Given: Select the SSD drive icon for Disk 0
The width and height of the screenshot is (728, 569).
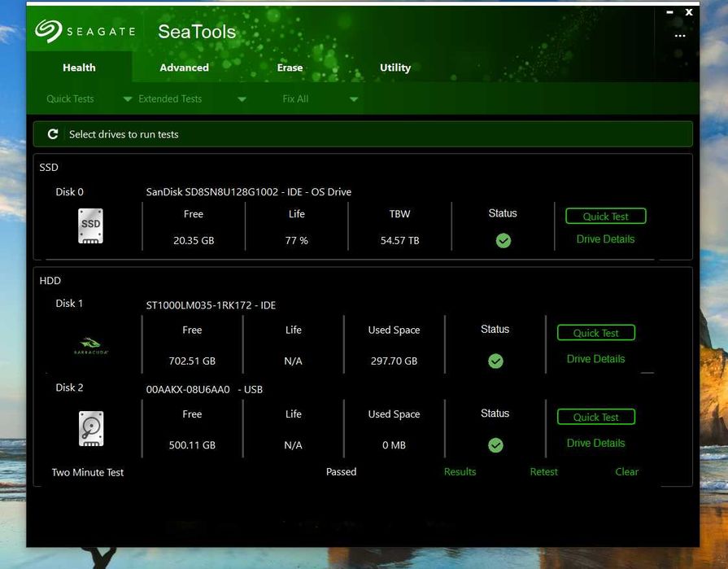Looking at the screenshot, I should [90, 226].
